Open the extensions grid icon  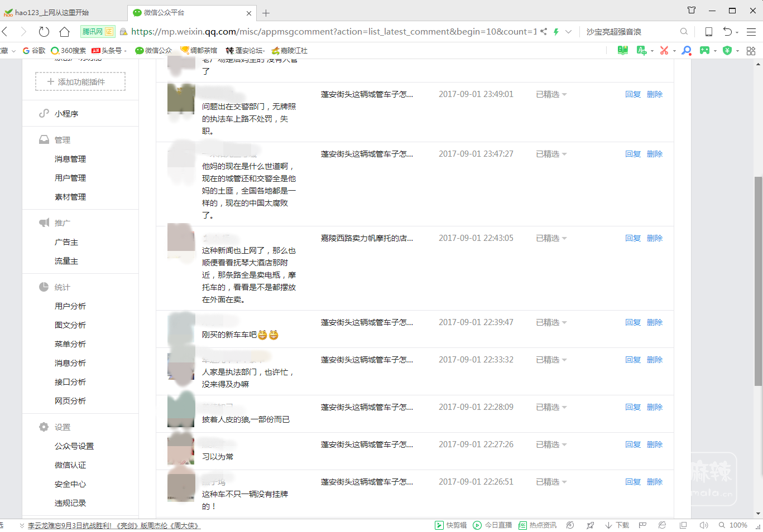[x=751, y=51]
